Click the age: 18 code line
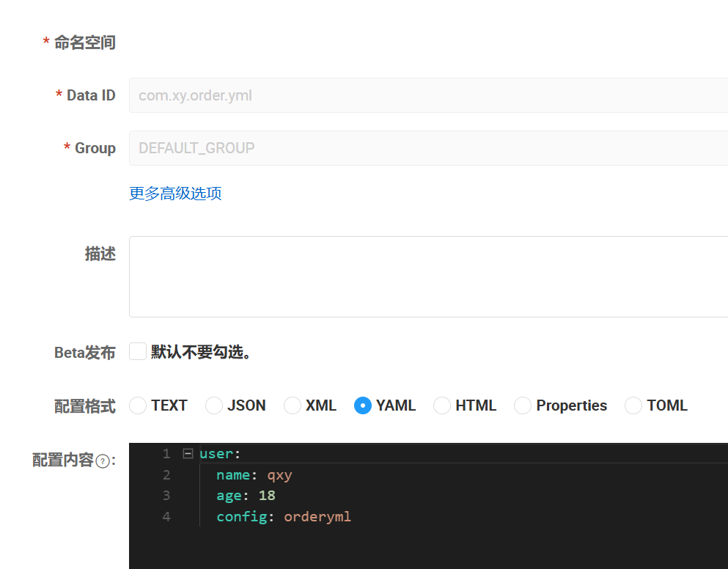Screen dimensions: 728x569 click(246, 496)
